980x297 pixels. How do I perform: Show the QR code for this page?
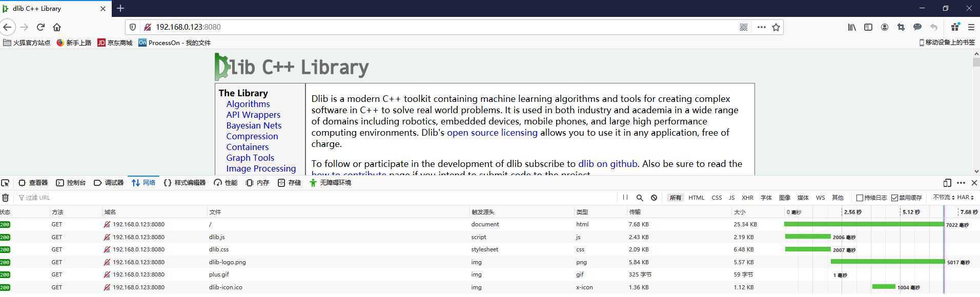click(x=744, y=27)
